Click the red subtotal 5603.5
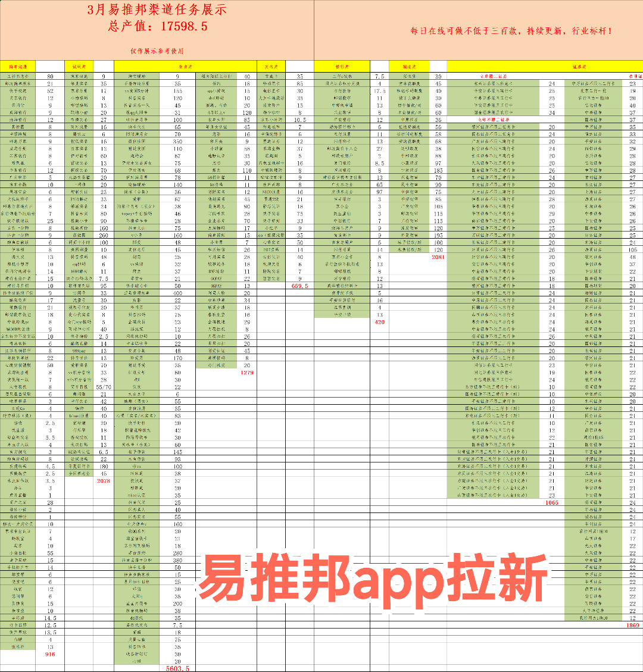This screenshot has width=643, height=672. [177, 668]
